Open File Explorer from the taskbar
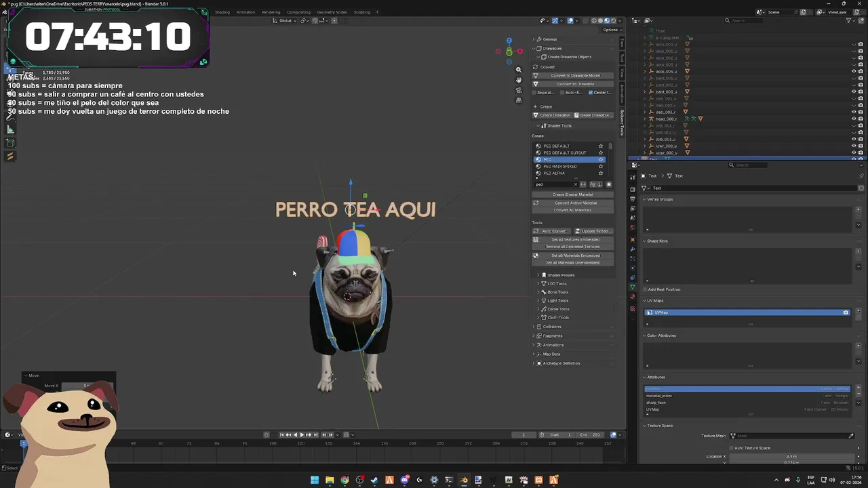 pos(330,480)
